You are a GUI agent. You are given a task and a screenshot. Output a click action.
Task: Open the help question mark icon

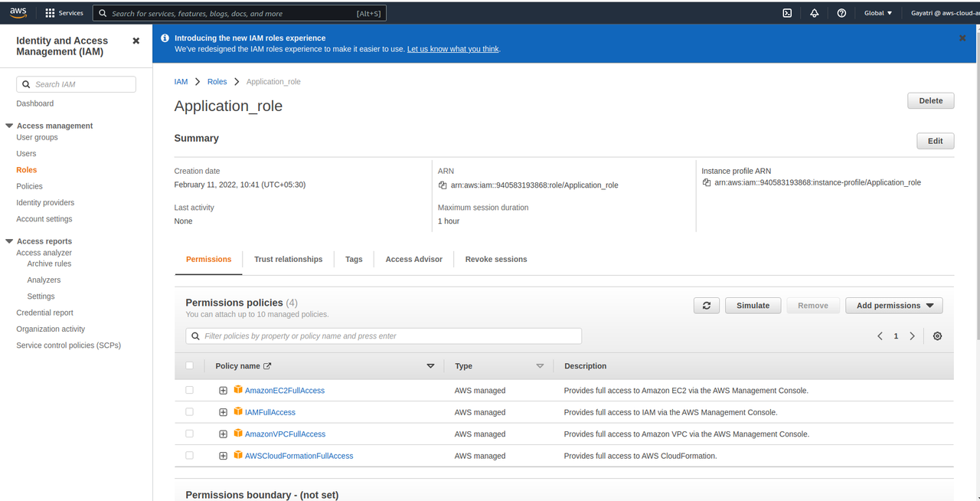(841, 13)
